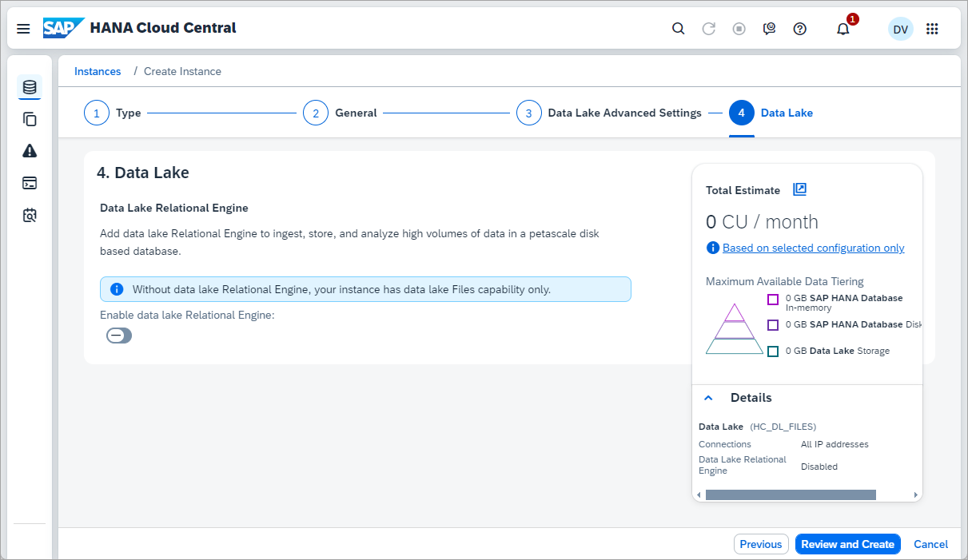Image resolution: width=968 pixels, height=560 pixels.
Task: Open the Total Estimate external link icon
Action: pyautogui.click(x=799, y=189)
